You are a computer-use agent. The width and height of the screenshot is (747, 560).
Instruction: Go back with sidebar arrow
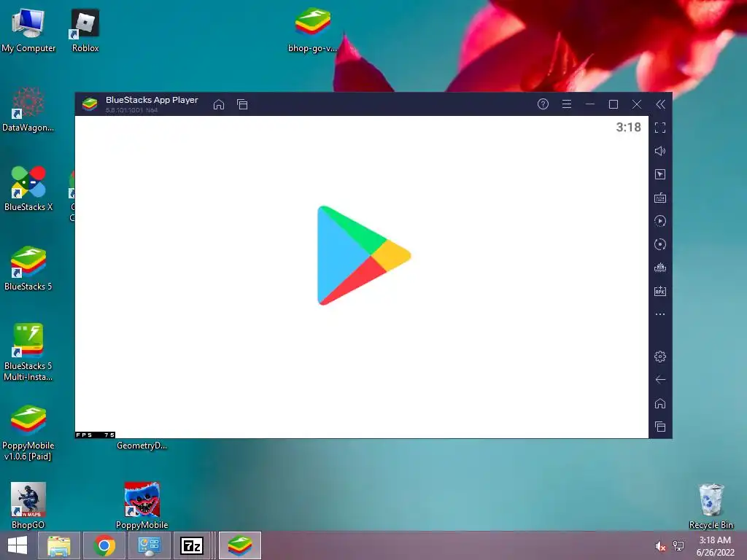tap(659, 379)
